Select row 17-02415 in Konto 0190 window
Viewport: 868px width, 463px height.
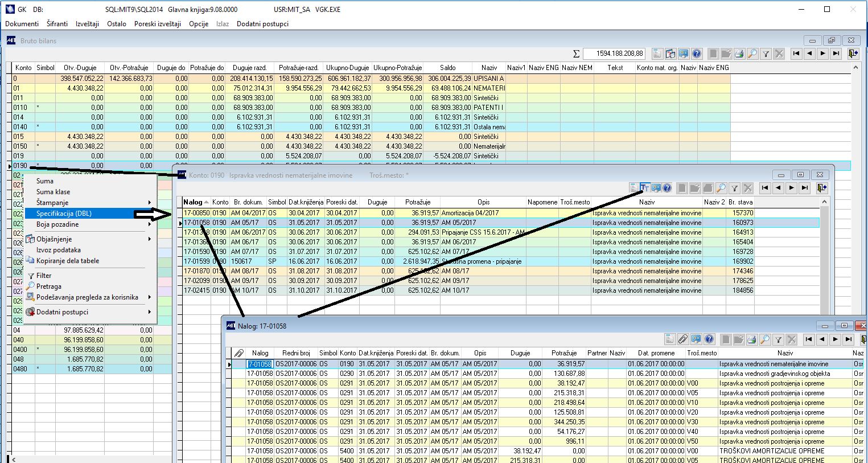pyautogui.click(x=501, y=290)
